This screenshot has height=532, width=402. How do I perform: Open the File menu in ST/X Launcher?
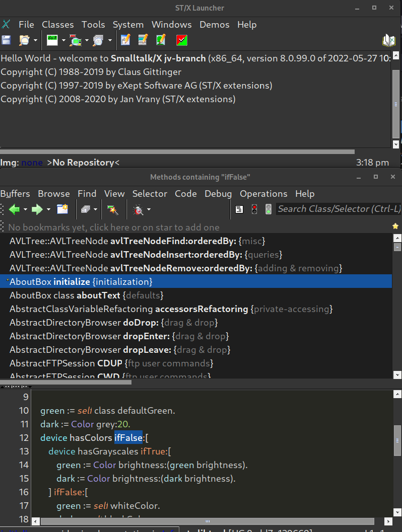click(x=26, y=25)
